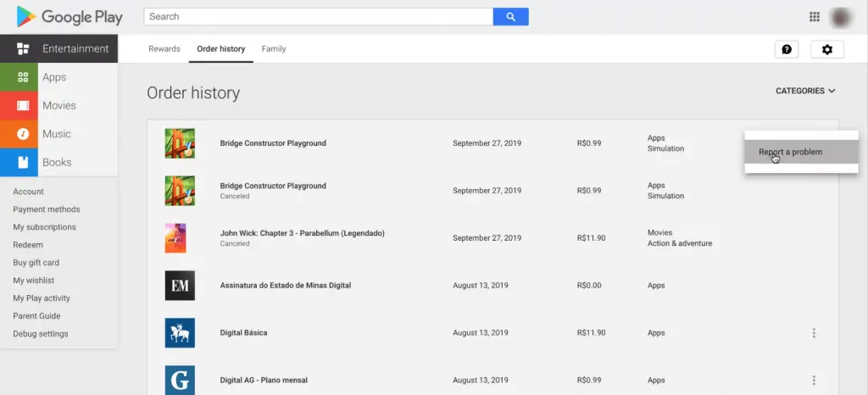Viewport: 868px width, 395px height.
Task: Open the settings gear button
Action: 827,49
